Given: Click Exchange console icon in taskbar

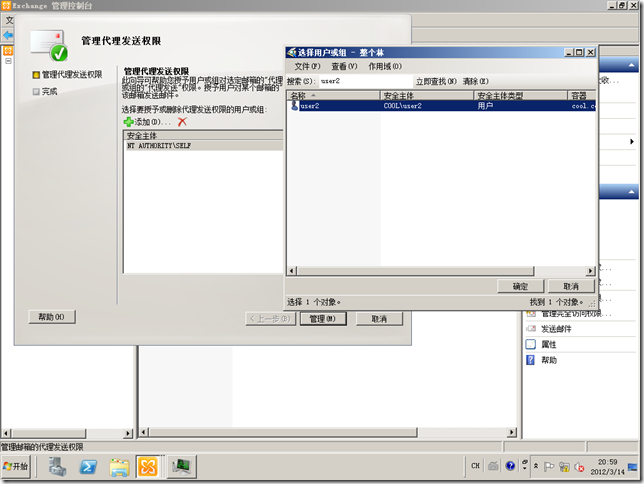Looking at the screenshot, I should [x=149, y=466].
